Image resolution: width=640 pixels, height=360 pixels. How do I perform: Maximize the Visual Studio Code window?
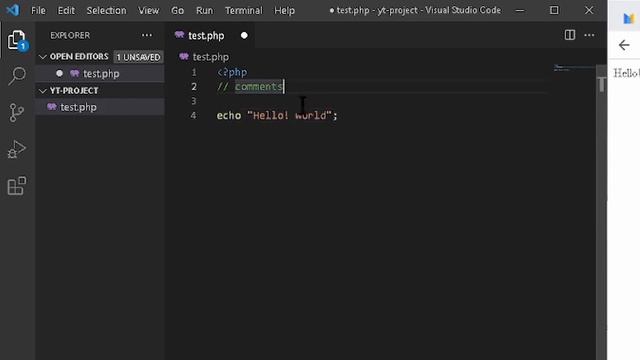[x=554, y=10]
